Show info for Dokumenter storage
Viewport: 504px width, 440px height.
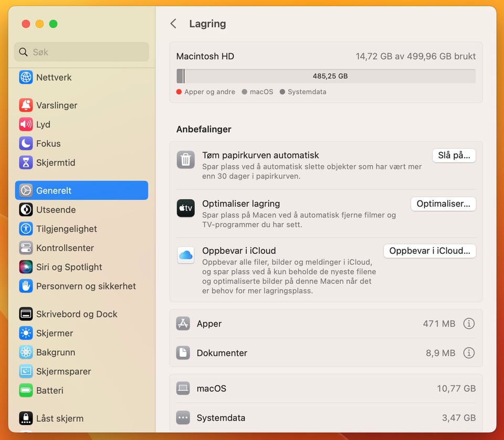pos(469,353)
